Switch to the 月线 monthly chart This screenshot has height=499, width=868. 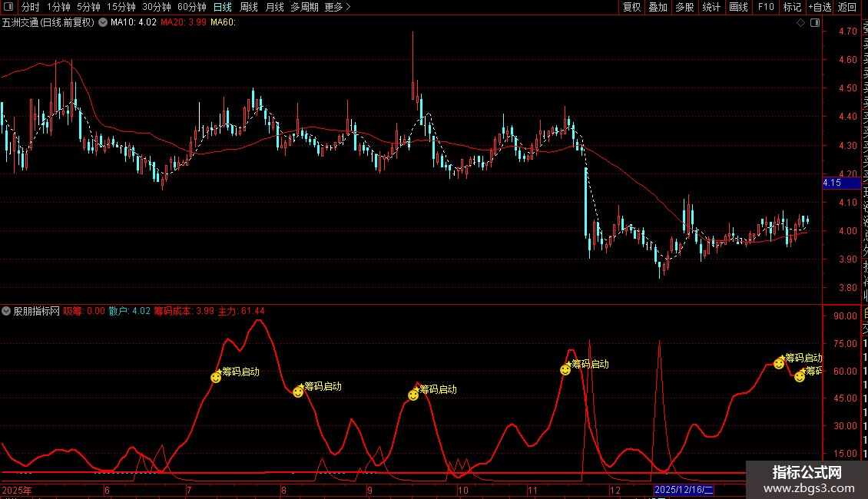click(274, 7)
